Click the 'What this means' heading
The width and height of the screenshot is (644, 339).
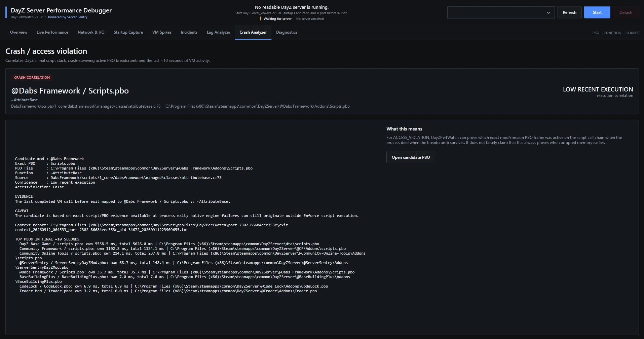click(404, 129)
